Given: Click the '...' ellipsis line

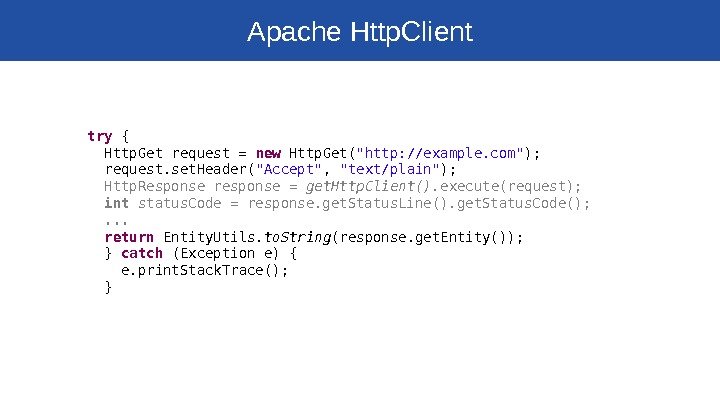Looking at the screenshot, I should pyautogui.click(x=116, y=223).
